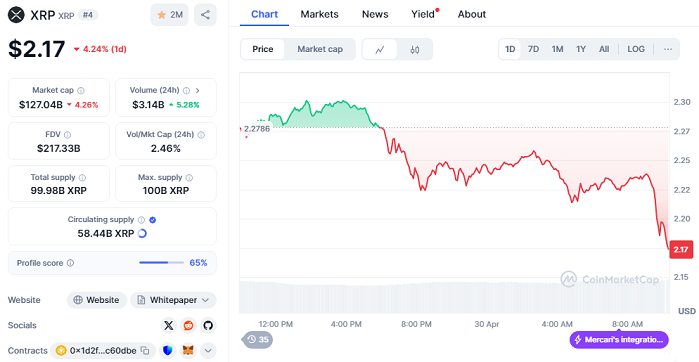This screenshot has height=362, width=699.
Task: Click the shield security icon by contracts
Action: pos(168,351)
